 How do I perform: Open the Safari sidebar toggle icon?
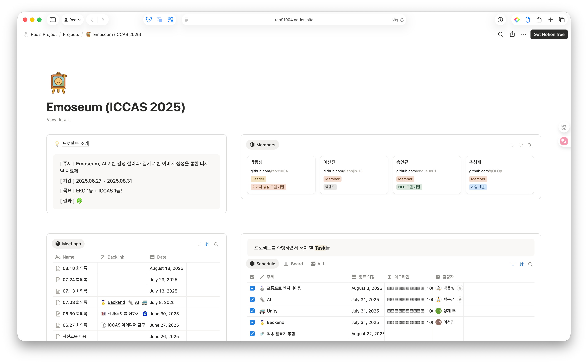(x=53, y=20)
